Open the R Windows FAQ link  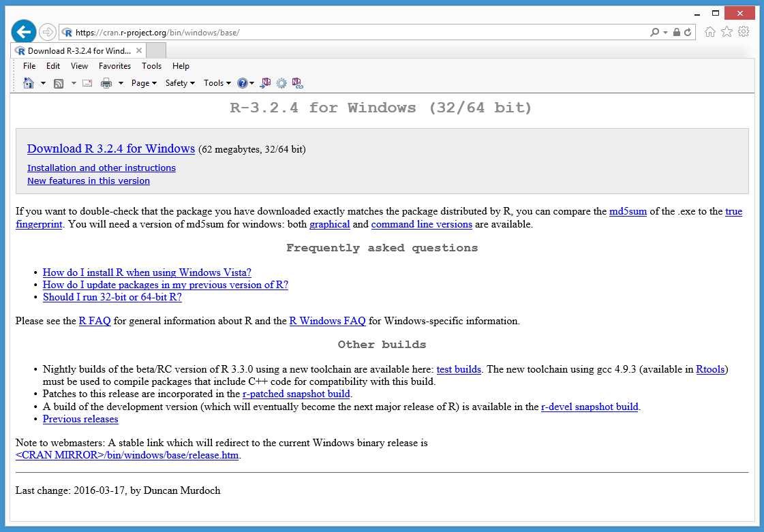(x=328, y=320)
